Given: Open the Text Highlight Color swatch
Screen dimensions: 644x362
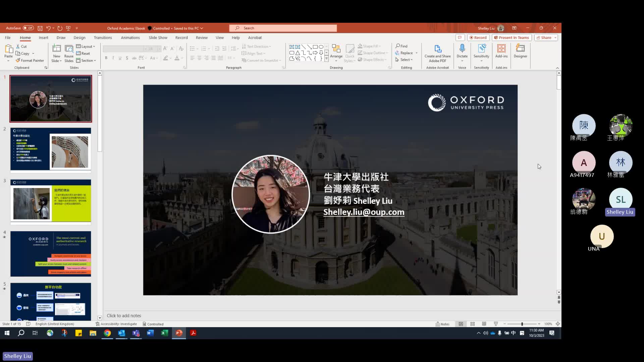Looking at the screenshot, I should pos(166,58).
